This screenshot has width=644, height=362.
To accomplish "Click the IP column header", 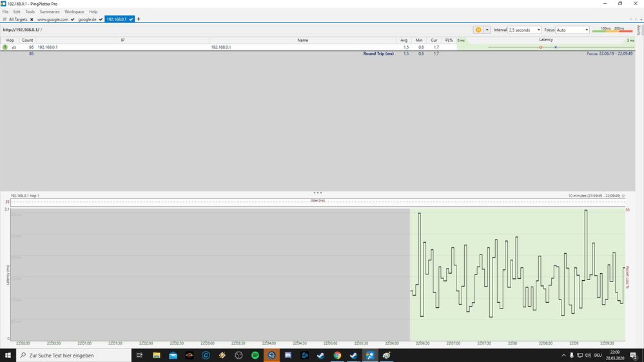I will pyautogui.click(x=122, y=40).
